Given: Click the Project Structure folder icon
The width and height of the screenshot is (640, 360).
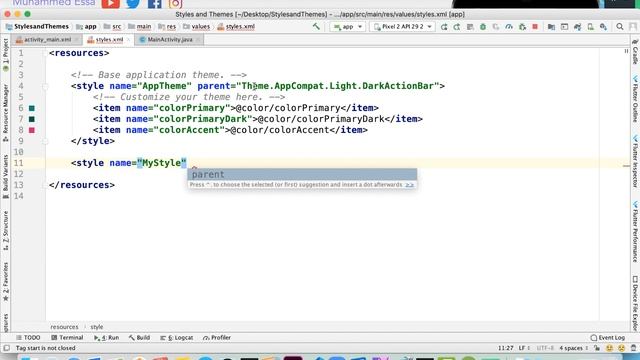Looking at the screenshot, I should [551, 27].
